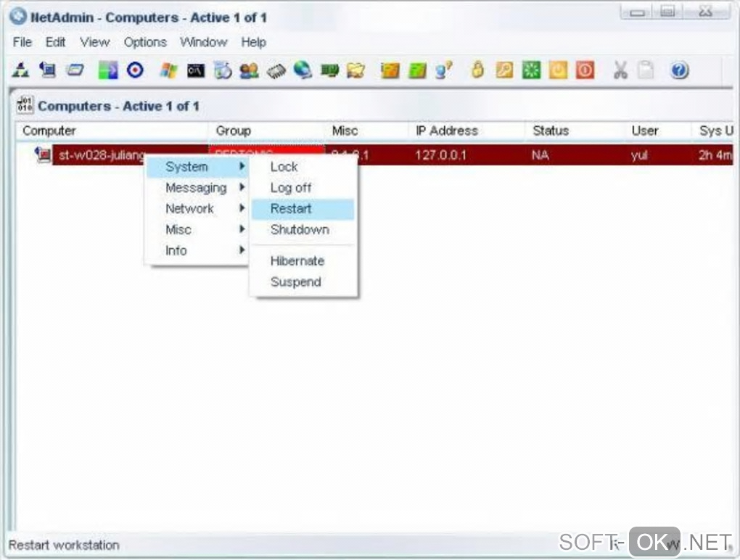
Task: Click the yul user cell
Action: coord(639,155)
